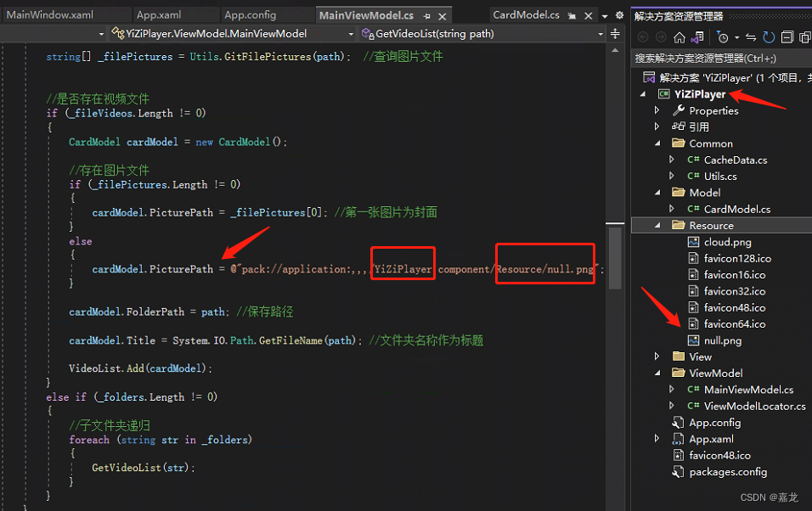Close the MainViewModel.cs tab
Viewport: 812px width, 511px height.
click(443, 17)
